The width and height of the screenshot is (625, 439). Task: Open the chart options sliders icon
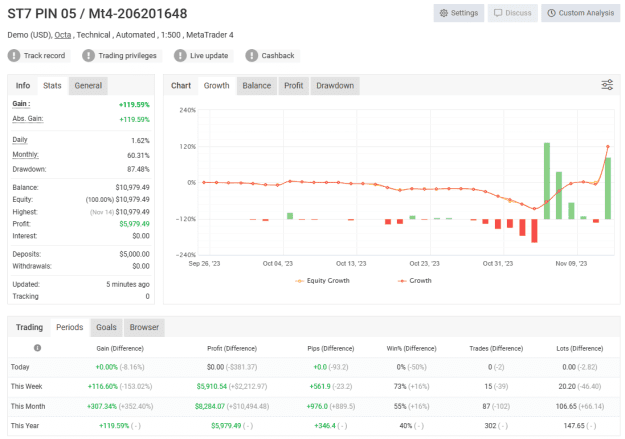coord(607,85)
